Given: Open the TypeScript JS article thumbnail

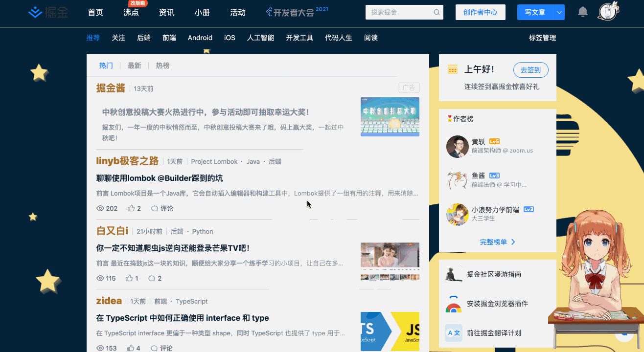Looking at the screenshot, I should pos(390,331).
